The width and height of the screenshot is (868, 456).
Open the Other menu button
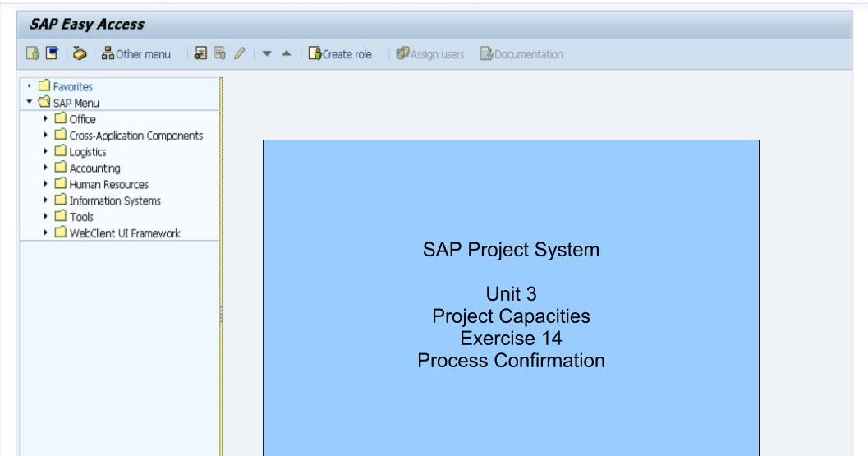coord(136,53)
